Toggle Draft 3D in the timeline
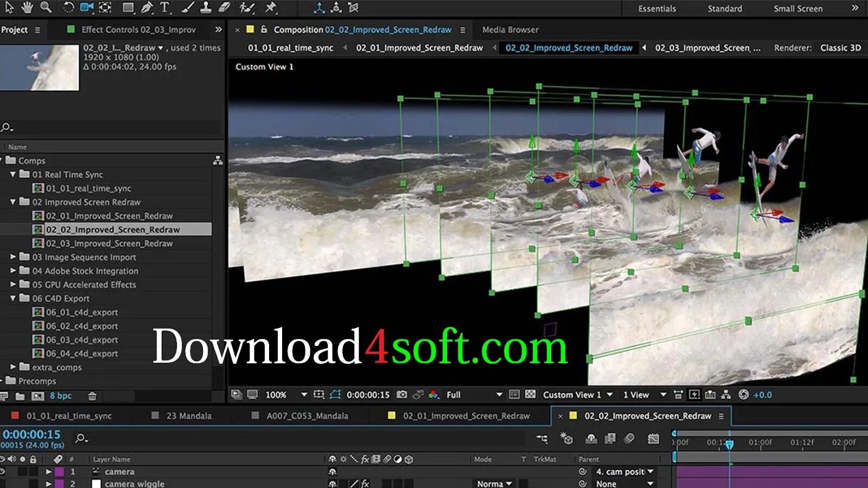 click(x=566, y=438)
